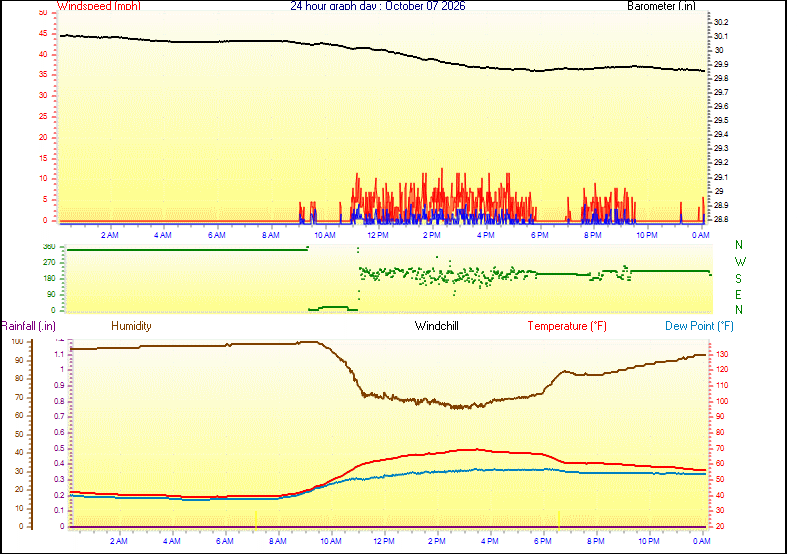Click the 120 temperature axis value
Image resolution: width=798 pixels, height=554 pixels.
click(x=722, y=370)
